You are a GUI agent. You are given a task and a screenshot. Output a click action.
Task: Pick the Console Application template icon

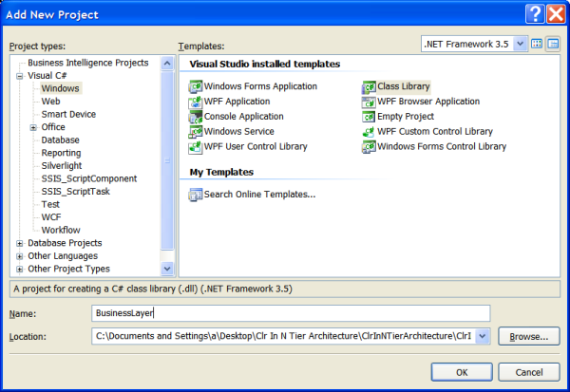pyautogui.click(x=195, y=117)
